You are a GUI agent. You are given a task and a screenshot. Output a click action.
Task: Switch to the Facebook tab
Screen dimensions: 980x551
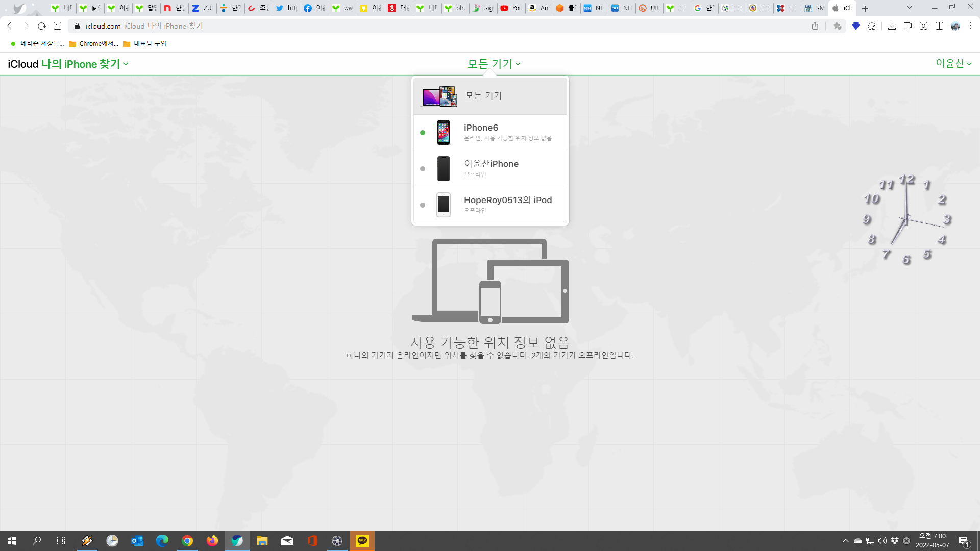click(314, 8)
